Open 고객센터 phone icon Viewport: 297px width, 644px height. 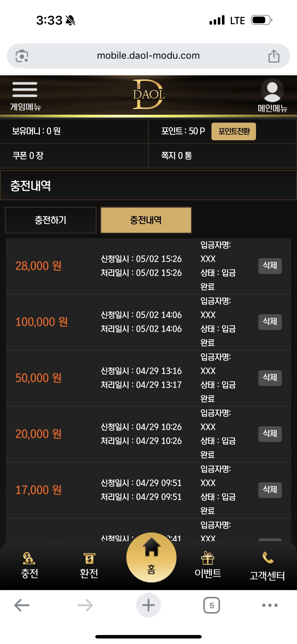(267, 566)
